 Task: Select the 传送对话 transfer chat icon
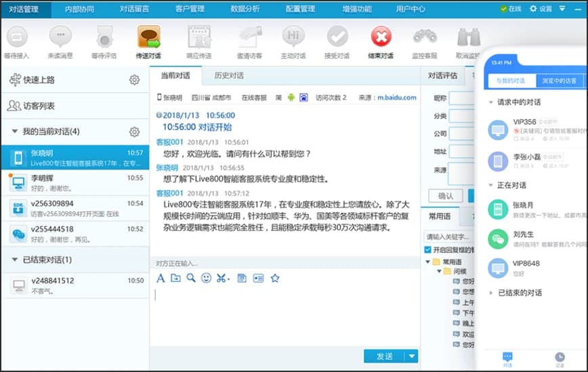coord(149,37)
